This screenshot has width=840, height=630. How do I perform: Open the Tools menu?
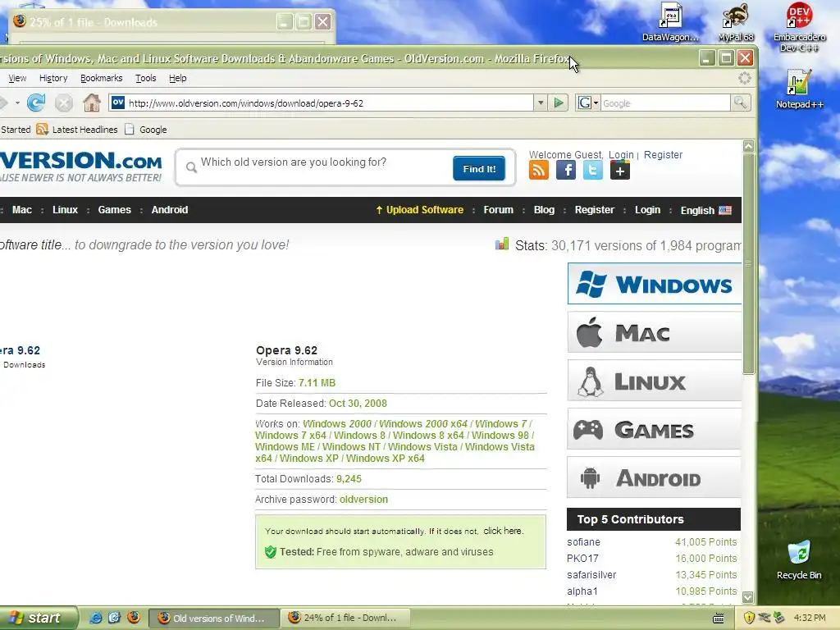(x=146, y=78)
